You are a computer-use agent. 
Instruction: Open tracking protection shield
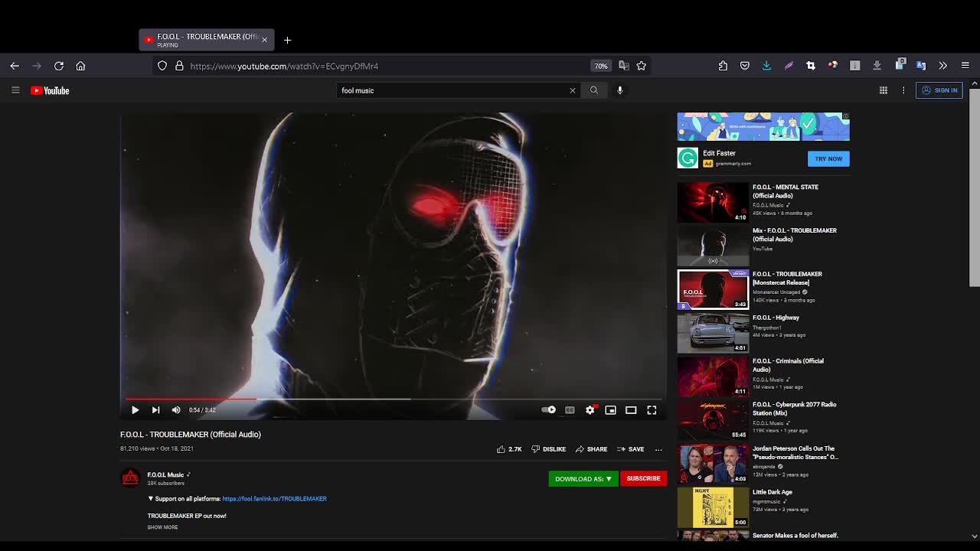pos(162,66)
